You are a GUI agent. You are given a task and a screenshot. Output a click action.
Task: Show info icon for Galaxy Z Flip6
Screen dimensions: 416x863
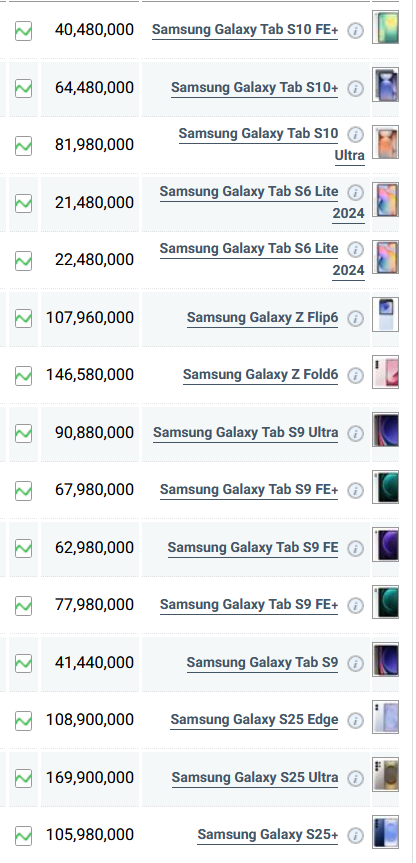click(355, 319)
